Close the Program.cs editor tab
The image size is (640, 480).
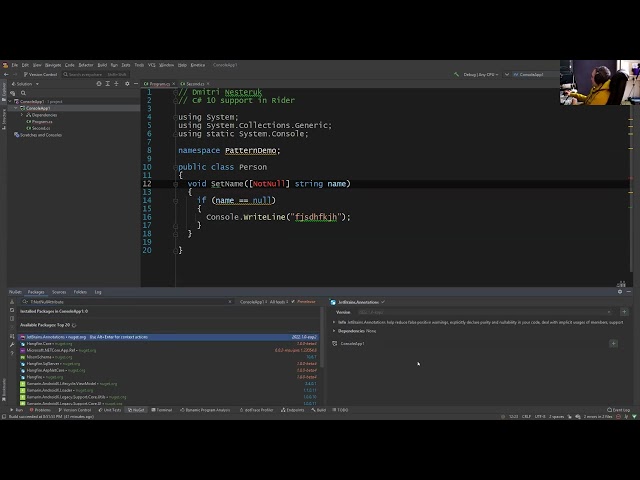click(x=173, y=84)
